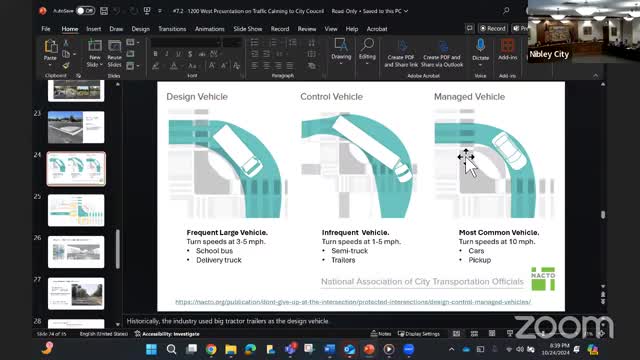Open the Slide Show tab
Image resolution: width=640 pixels, height=360 pixels.
click(x=248, y=29)
